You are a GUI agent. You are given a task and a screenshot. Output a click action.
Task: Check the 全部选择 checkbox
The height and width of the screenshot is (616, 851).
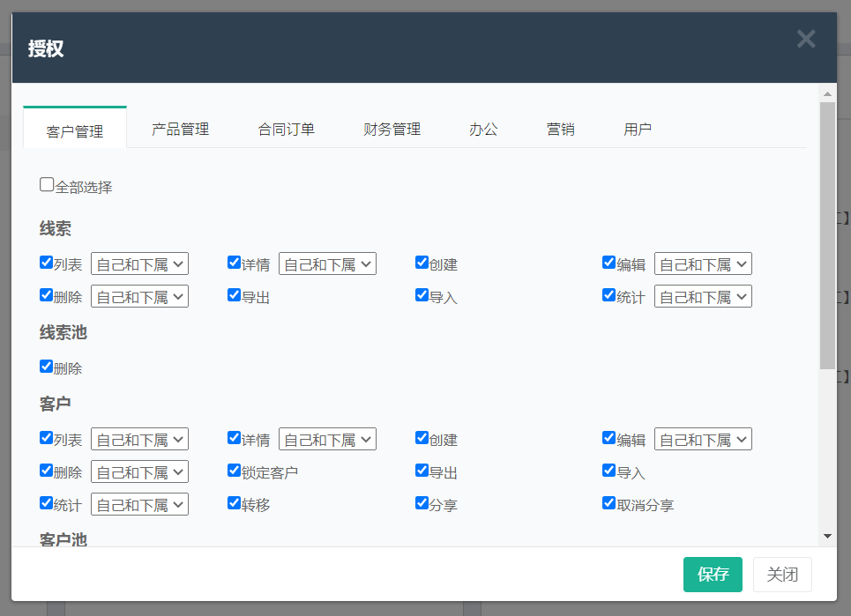tap(47, 184)
